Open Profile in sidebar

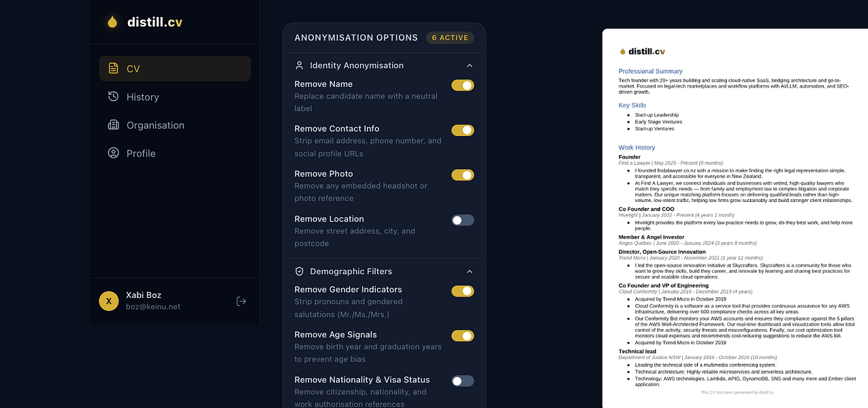click(x=175, y=153)
